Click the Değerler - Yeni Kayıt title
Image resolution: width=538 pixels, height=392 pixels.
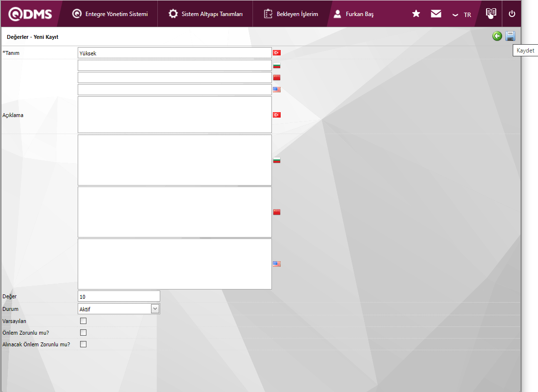(33, 37)
